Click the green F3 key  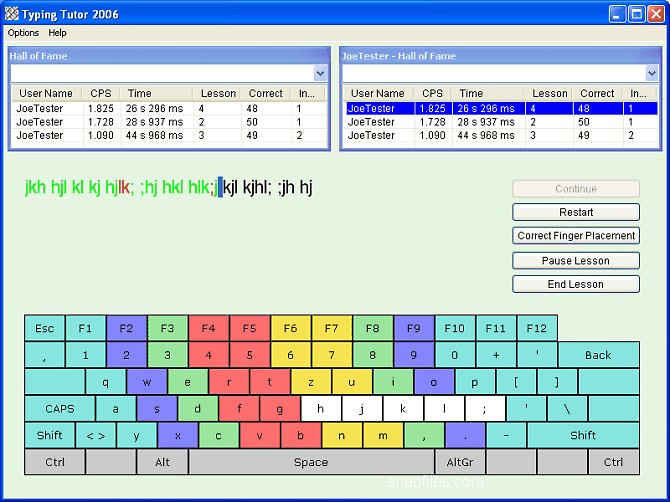(x=168, y=328)
